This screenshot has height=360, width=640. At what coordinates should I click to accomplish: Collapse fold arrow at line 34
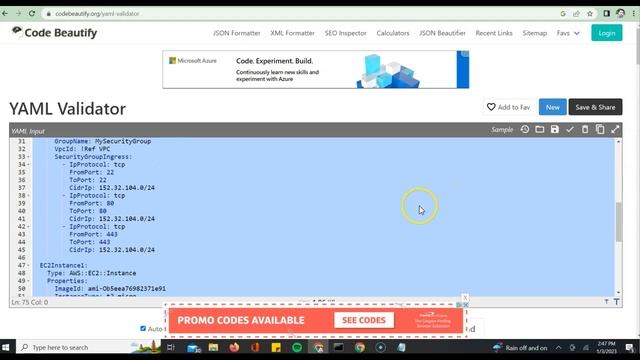[28, 165]
